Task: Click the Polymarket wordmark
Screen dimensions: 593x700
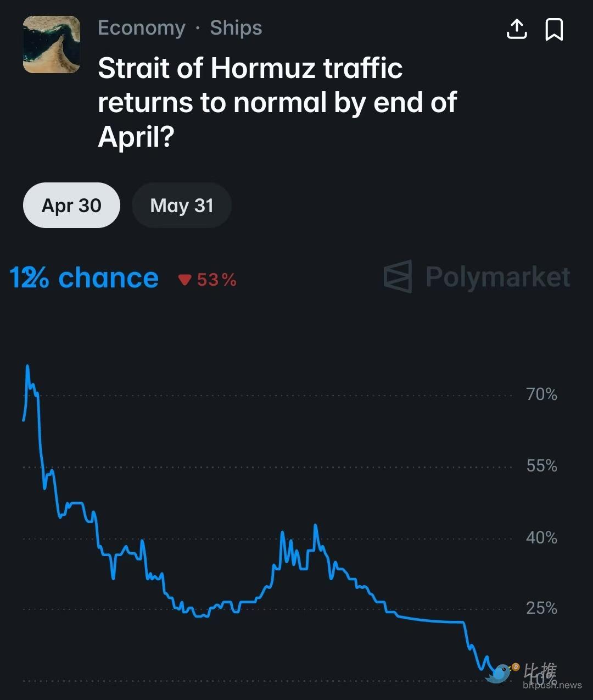Action: click(x=498, y=276)
